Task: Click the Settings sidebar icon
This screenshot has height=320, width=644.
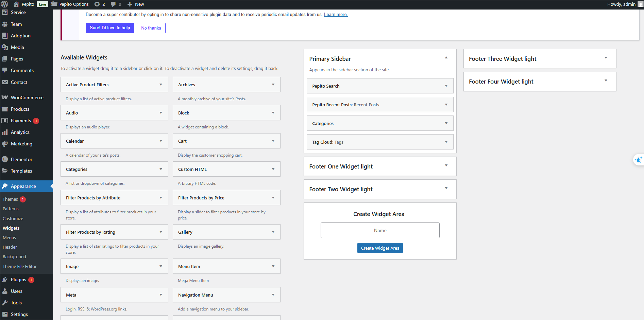Action: coord(5,314)
